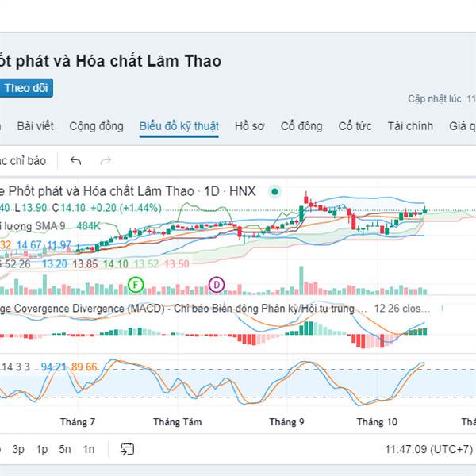Click the Ichimoku value 13.20

54,264
